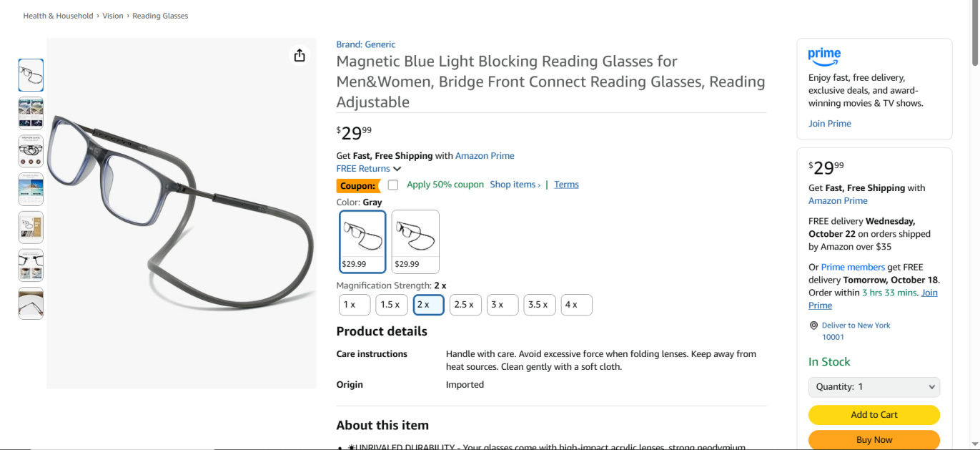This screenshot has width=980, height=450.
Task: Open the Quantity dropdown
Action: click(873, 387)
